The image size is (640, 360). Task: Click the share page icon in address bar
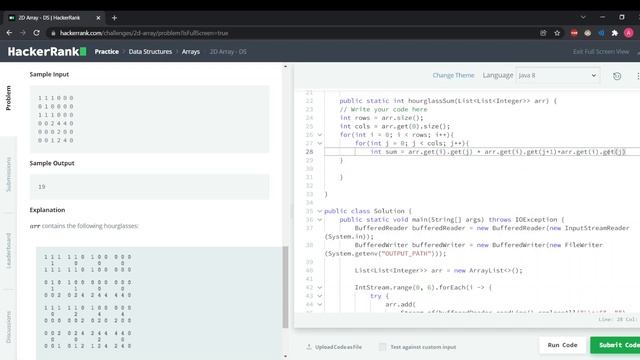[543, 33]
